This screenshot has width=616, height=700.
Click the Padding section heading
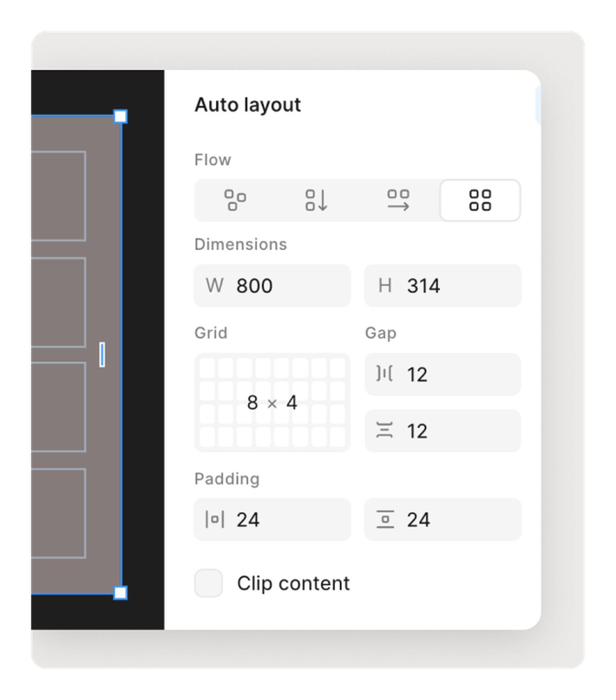[x=227, y=478]
